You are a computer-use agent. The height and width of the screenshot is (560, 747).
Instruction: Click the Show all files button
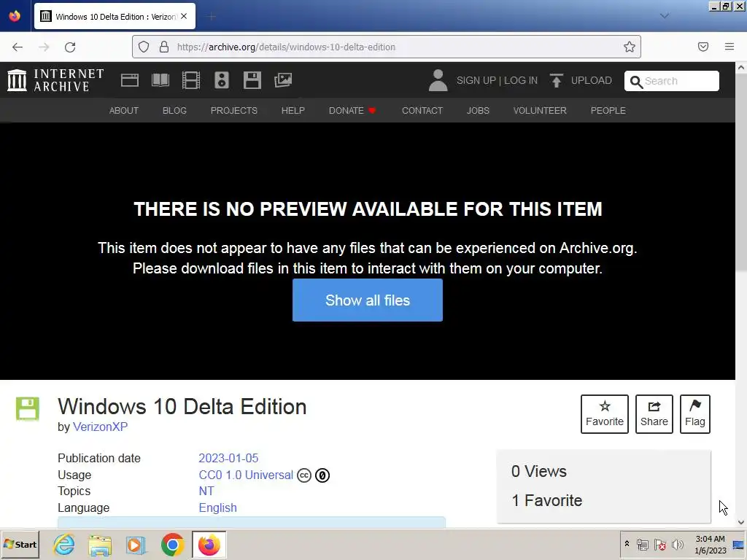click(368, 300)
